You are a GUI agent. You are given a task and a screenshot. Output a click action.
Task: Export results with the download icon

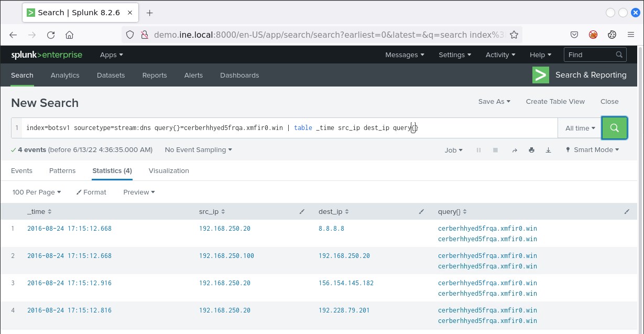pyautogui.click(x=548, y=150)
